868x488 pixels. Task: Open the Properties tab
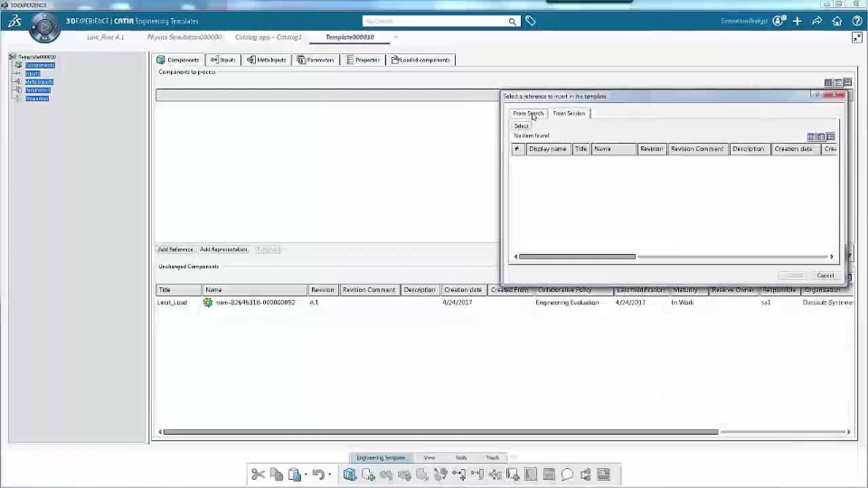click(x=363, y=60)
